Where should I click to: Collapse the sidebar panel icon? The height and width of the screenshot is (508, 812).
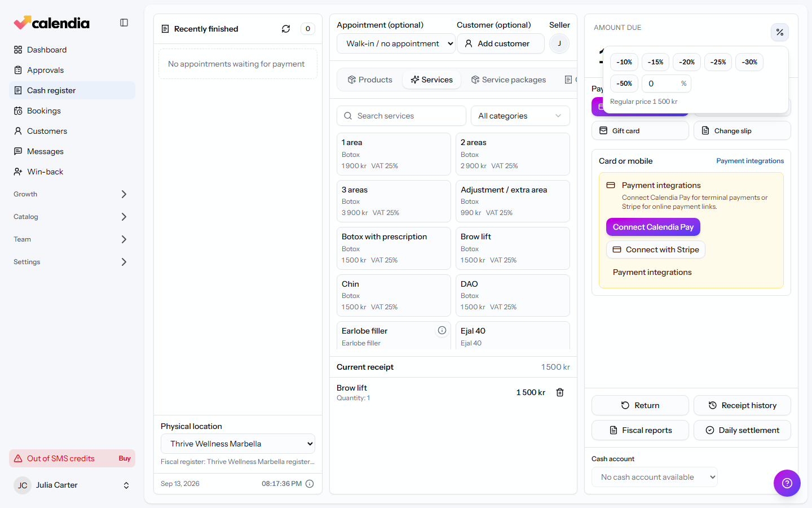point(124,23)
